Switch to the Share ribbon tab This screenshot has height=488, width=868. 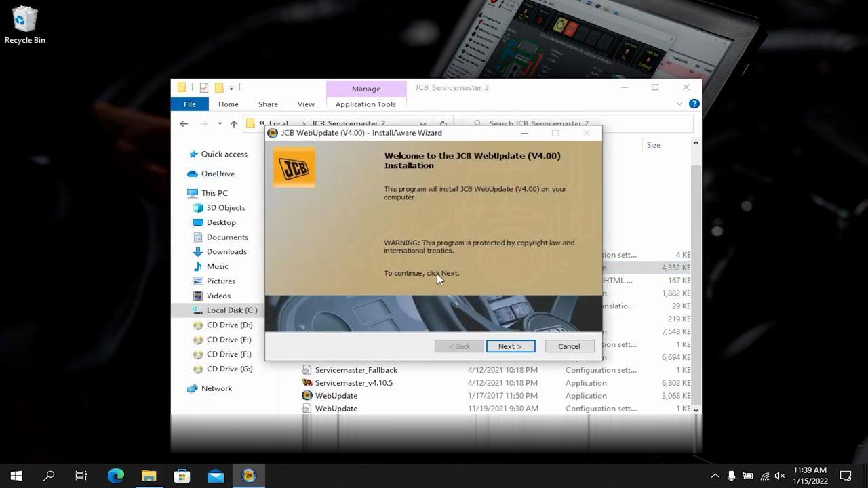click(x=268, y=104)
